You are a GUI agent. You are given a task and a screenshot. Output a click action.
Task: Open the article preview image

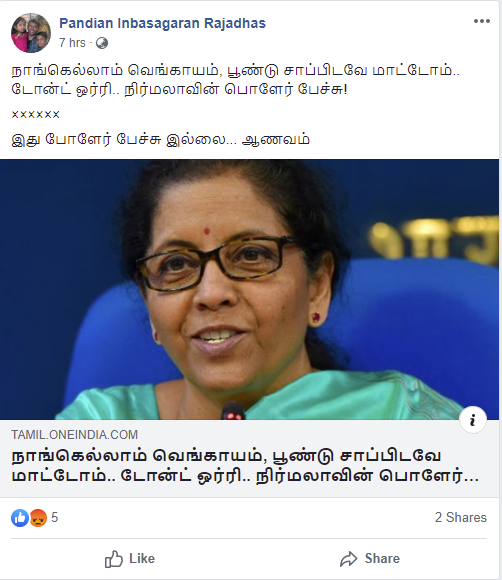(249, 290)
